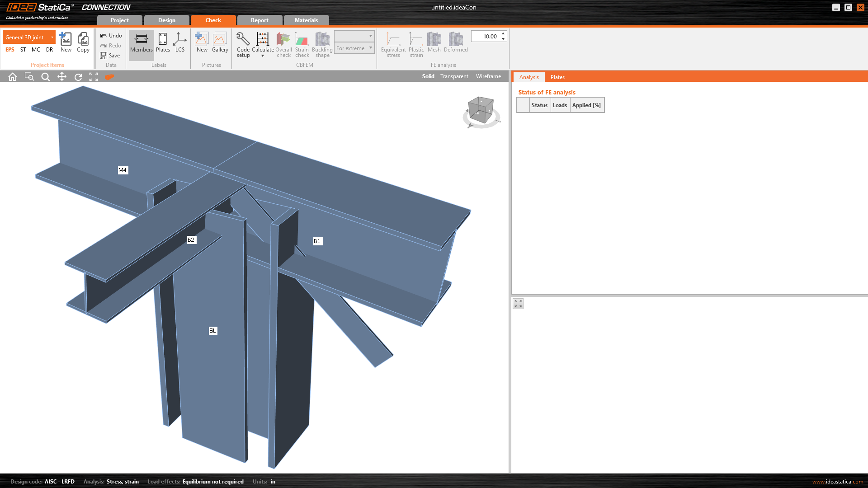868x488 pixels.
Task: Save the project data
Action: pyautogui.click(x=110, y=56)
